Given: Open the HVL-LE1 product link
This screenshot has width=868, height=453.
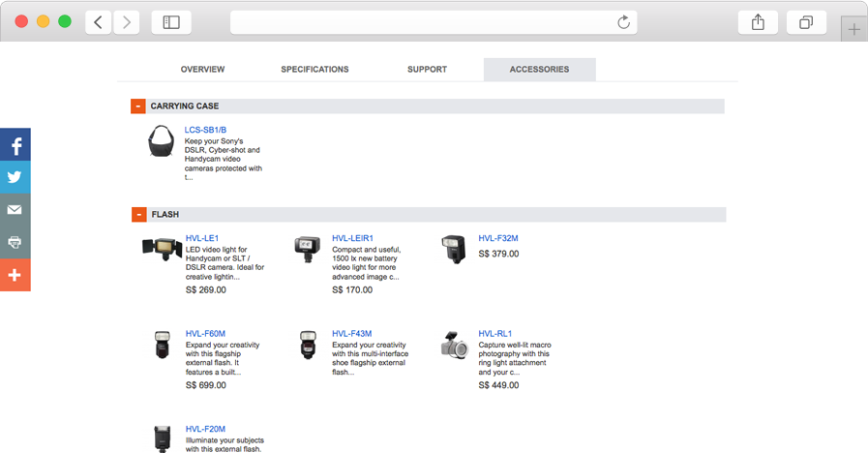Looking at the screenshot, I should 202,238.
